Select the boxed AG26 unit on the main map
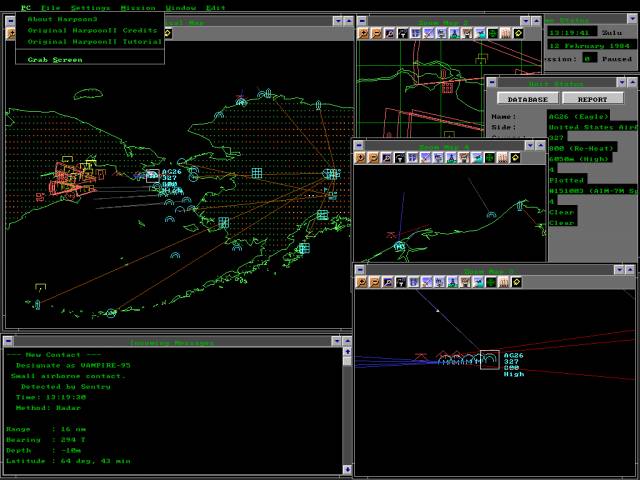The image size is (640, 480). [153, 176]
